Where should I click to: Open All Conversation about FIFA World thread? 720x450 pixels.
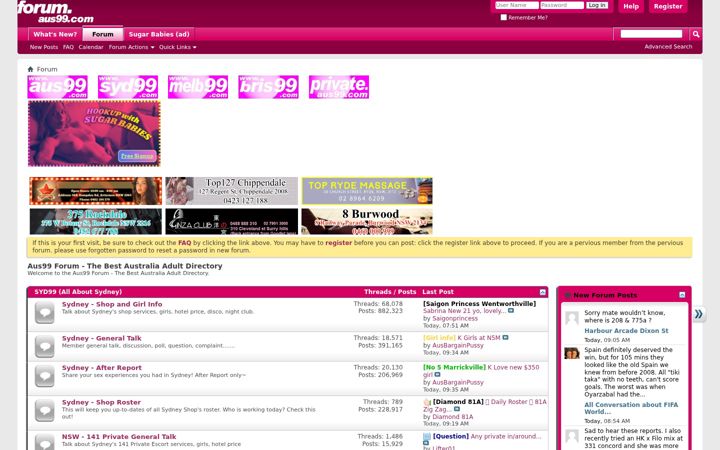[631, 408]
